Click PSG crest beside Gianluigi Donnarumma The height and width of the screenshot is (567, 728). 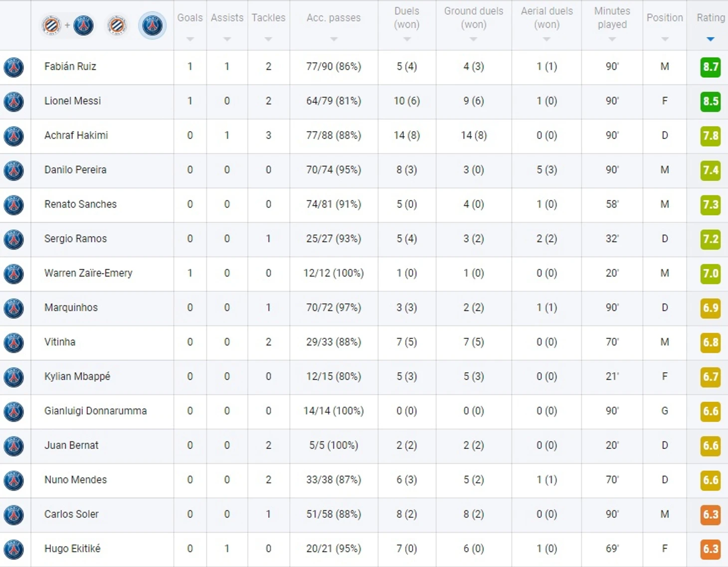(14, 412)
